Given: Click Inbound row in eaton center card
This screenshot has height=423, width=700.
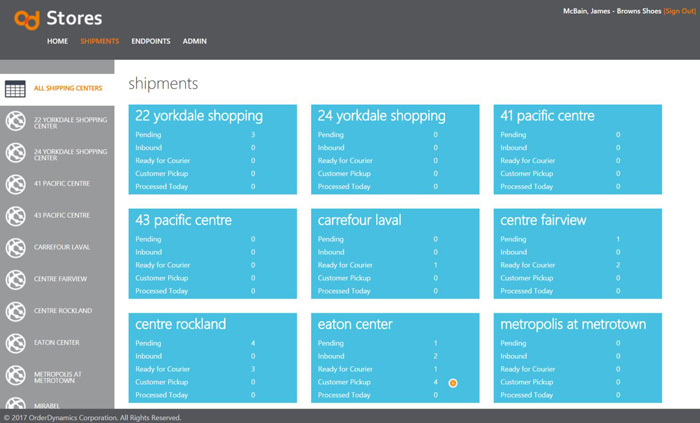Looking at the screenshot, I should [378, 356].
